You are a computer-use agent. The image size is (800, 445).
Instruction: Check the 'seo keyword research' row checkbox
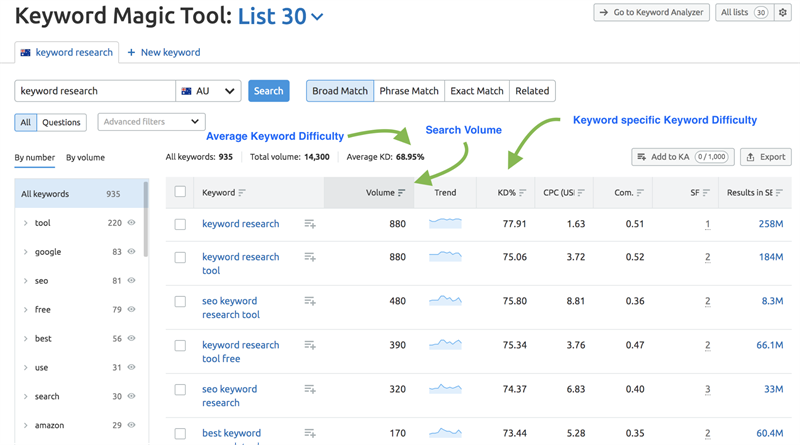[180, 390]
